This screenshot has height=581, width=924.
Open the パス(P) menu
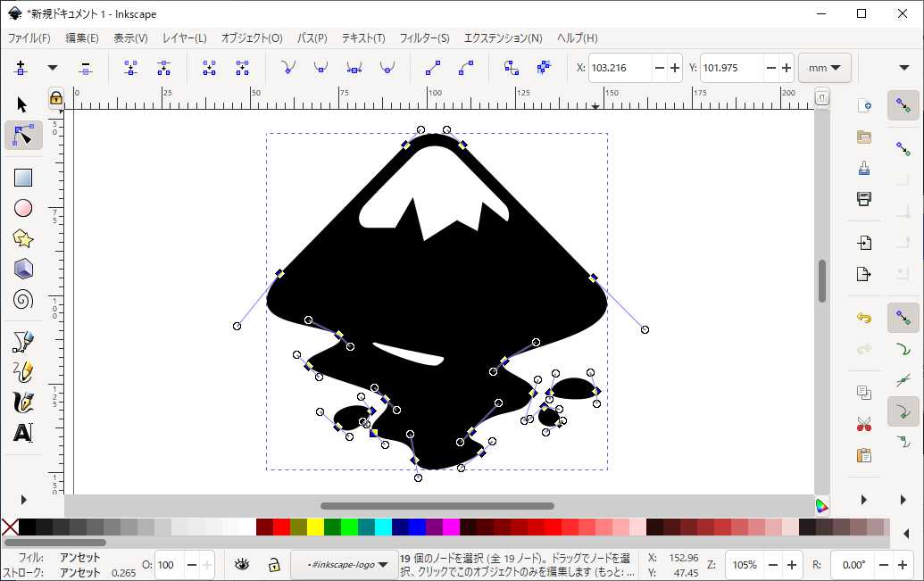312,38
